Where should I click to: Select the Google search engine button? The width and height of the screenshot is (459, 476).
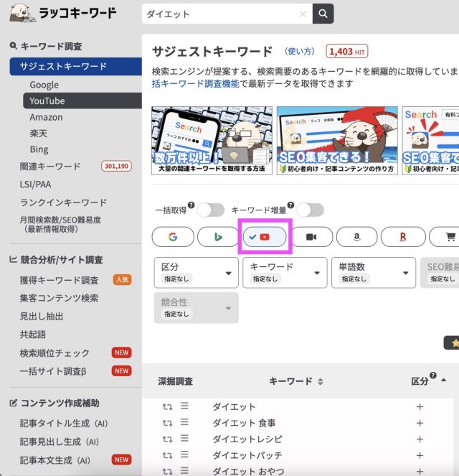click(173, 236)
